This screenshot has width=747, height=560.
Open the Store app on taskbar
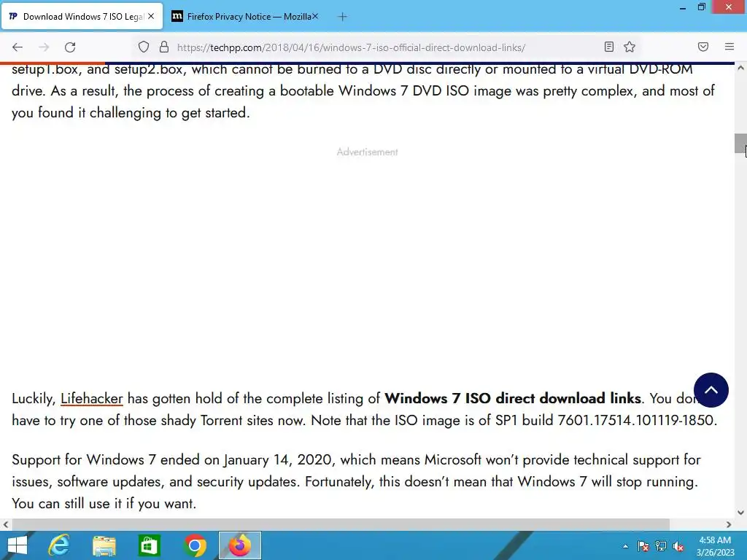point(149,545)
